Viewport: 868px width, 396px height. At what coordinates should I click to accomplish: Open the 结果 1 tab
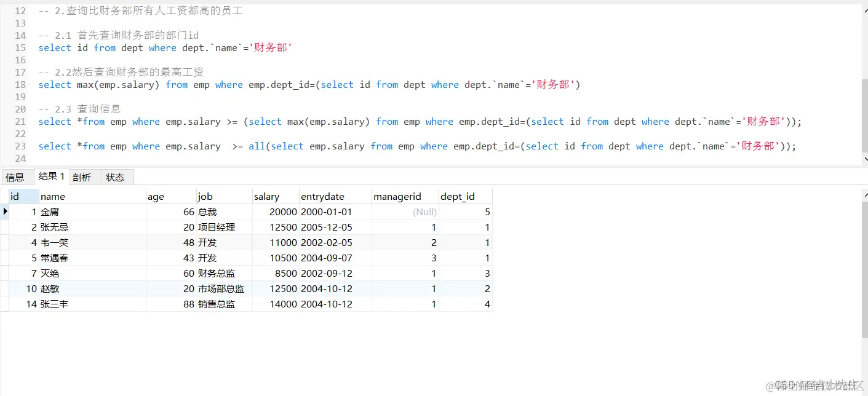51,176
